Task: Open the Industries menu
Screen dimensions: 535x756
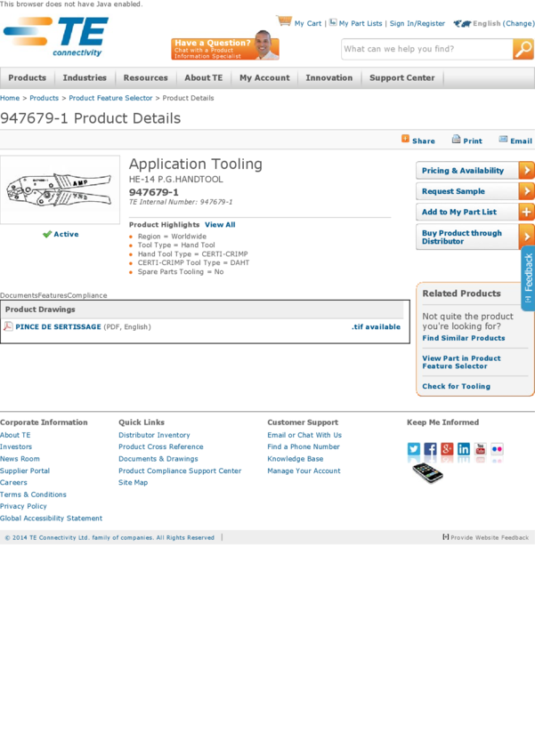Action: (85, 78)
